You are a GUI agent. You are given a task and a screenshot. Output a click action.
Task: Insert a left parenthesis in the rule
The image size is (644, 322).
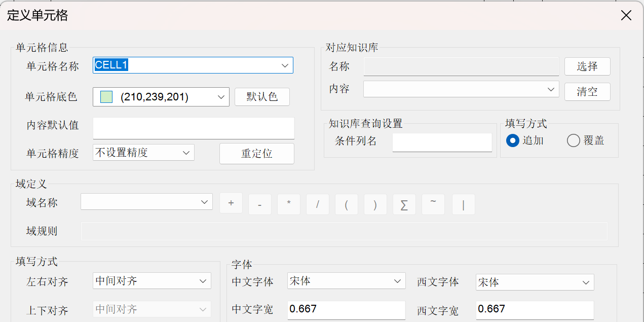coord(347,204)
